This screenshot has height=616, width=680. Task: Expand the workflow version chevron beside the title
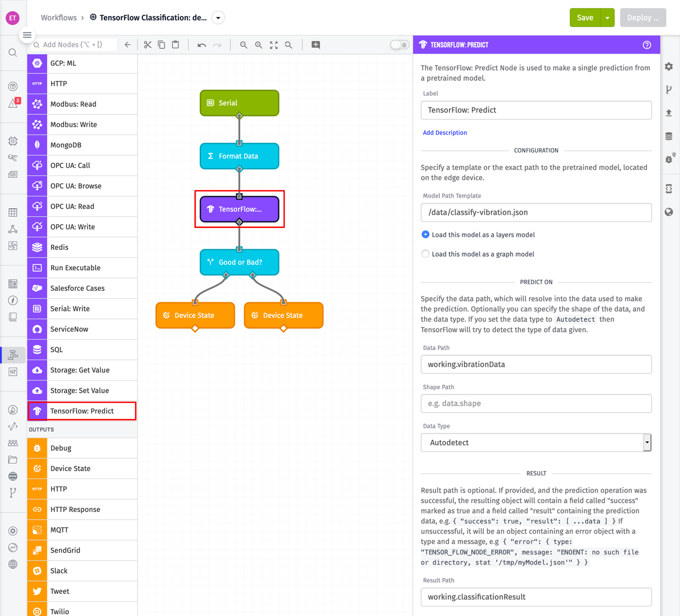[x=218, y=17]
